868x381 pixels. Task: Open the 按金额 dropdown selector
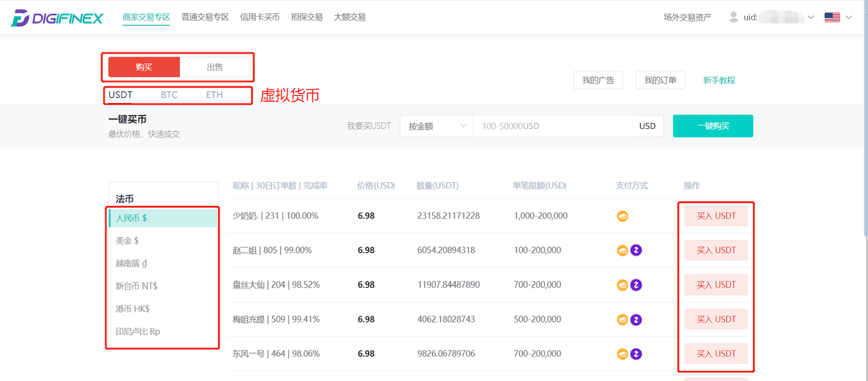[437, 126]
